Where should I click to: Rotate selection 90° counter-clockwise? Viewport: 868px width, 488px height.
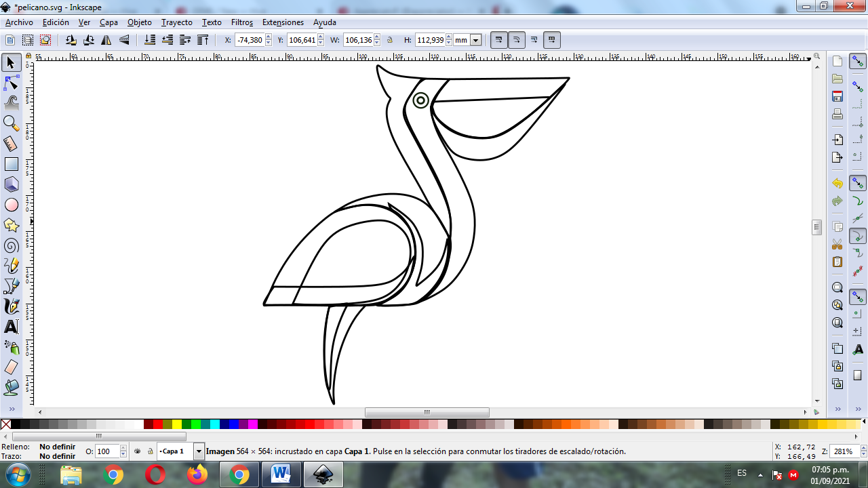pos(71,40)
